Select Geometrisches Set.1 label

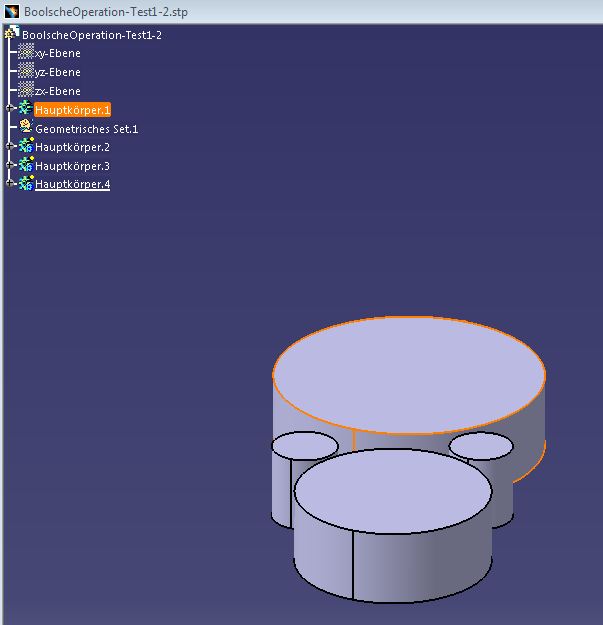86,129
